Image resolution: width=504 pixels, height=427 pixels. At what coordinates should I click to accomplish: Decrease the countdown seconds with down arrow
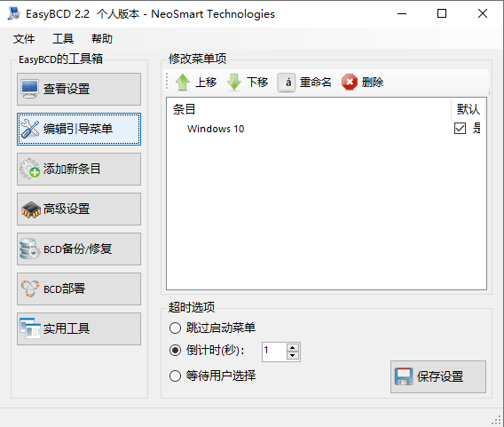(x=293, y=356)
